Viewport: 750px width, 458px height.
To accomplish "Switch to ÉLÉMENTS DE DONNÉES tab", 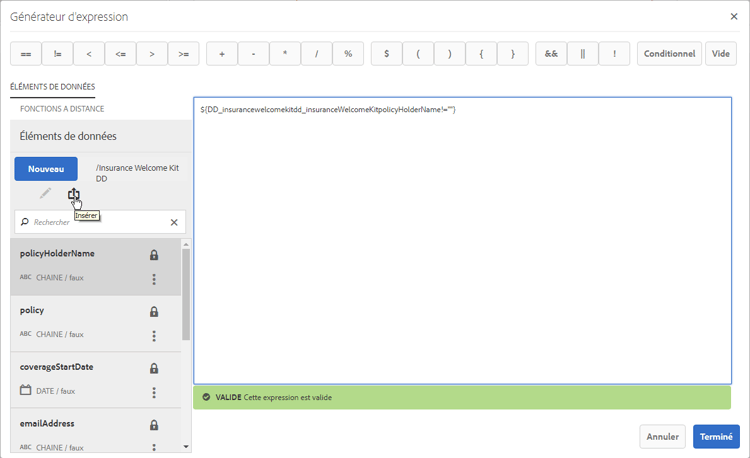I will point(53,87).
